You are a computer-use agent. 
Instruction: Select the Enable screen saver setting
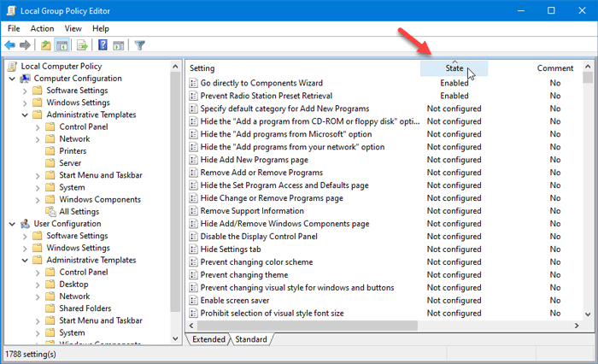point(236,301)
